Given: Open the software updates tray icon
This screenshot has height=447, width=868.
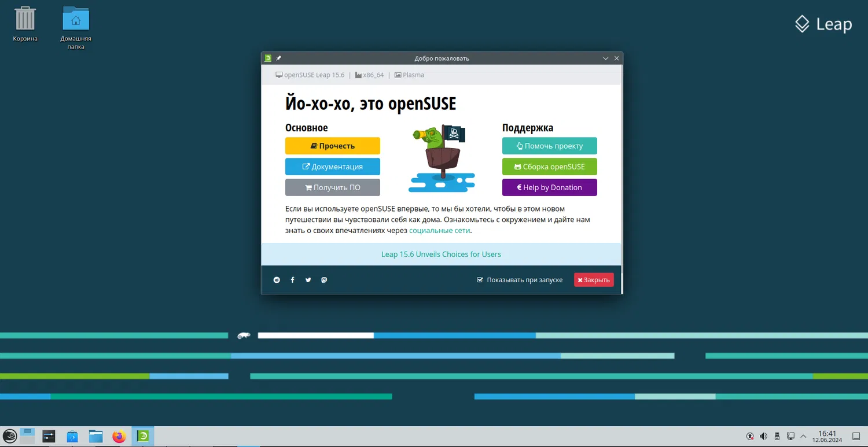Looking at the screenshot, I should pos(751,436).
